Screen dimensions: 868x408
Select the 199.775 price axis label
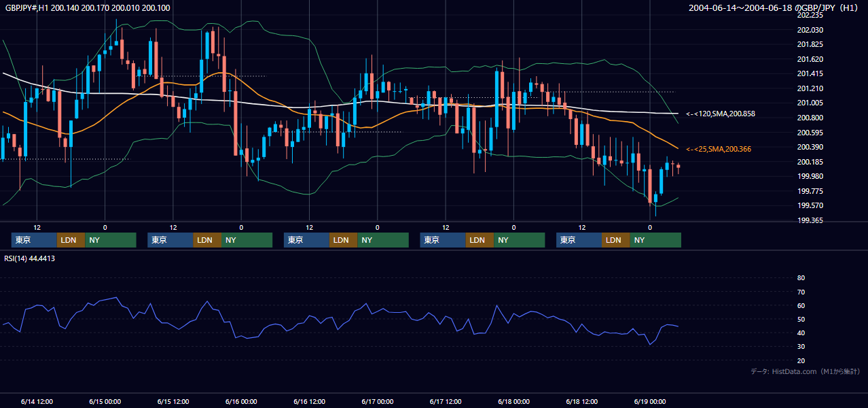810,191
